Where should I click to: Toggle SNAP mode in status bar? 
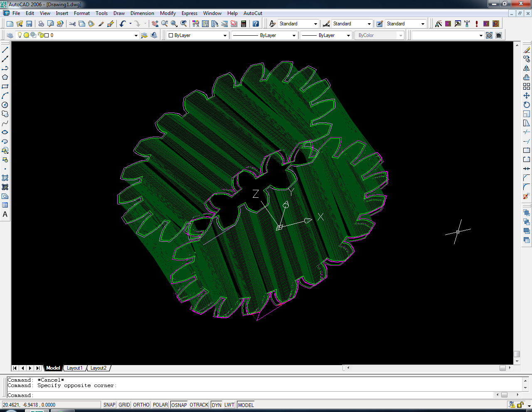click(109, 405)
